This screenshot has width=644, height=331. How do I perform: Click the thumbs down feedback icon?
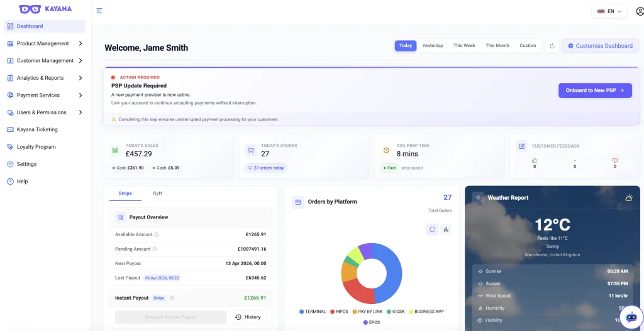point(615,160)
